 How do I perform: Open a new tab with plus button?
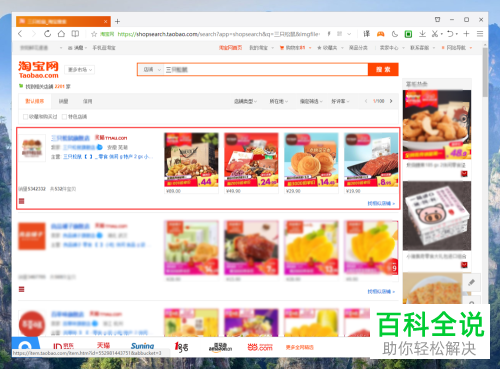pyautogui.click(x=117, y=22)
